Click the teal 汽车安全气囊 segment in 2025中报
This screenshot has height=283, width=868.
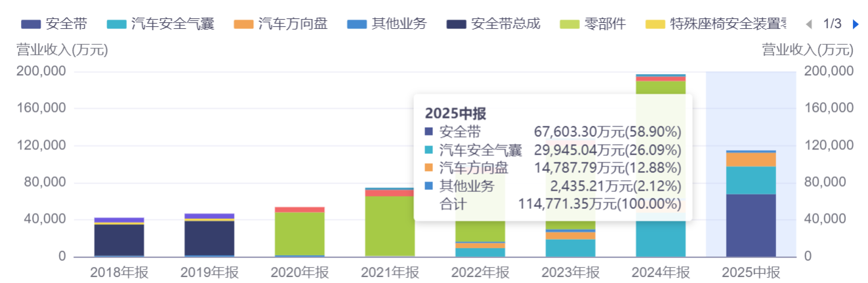click(x=751, y=180)
